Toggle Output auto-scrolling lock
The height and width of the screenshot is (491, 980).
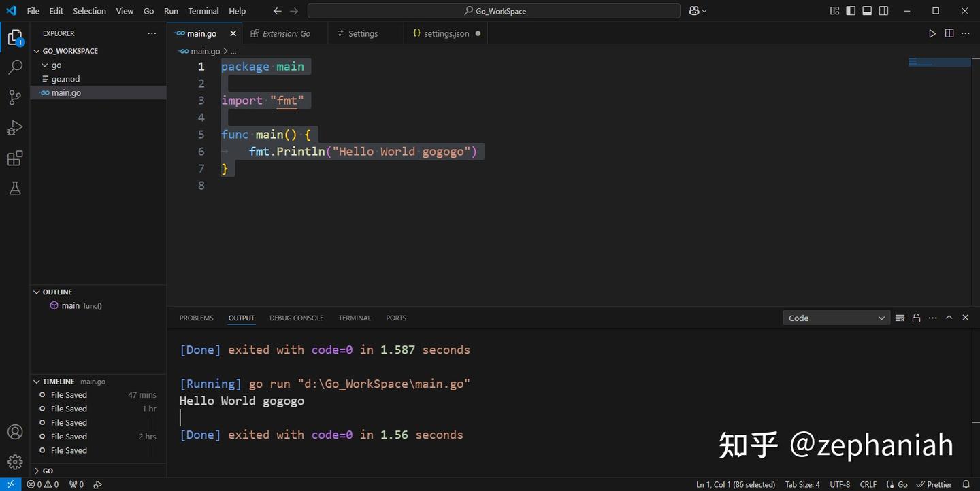pos(915,318)
